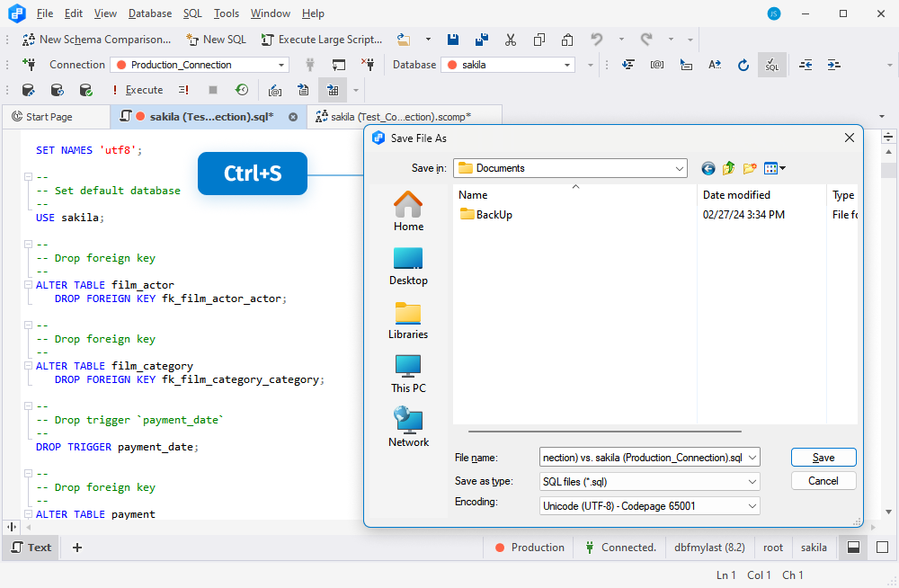Viewport: 899px width, 588px height.
Task: Click the Paste clipboard icon
Action: tap(567, 40)
